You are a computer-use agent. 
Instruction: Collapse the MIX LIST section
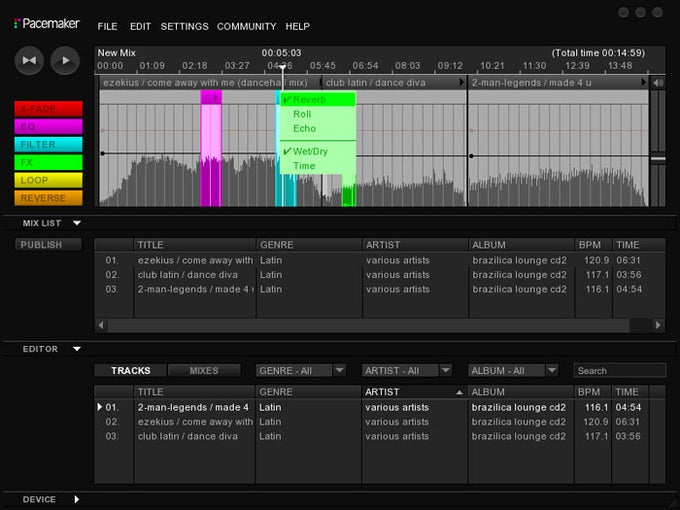tap(77, 223)
